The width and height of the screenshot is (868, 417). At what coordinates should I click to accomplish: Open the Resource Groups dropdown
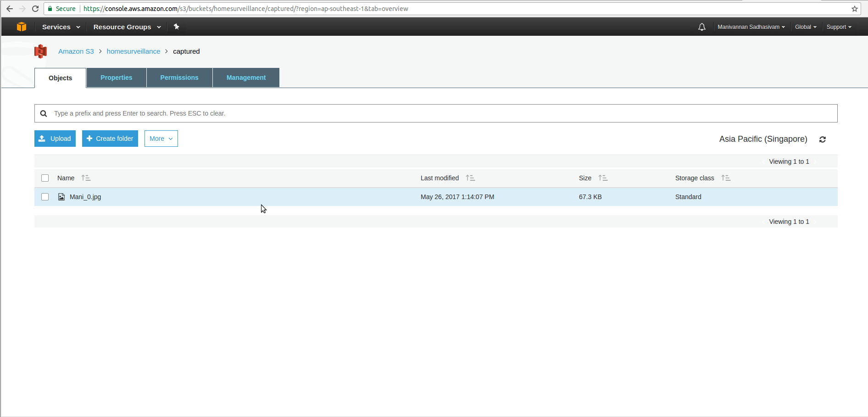(x=127, y=27)
